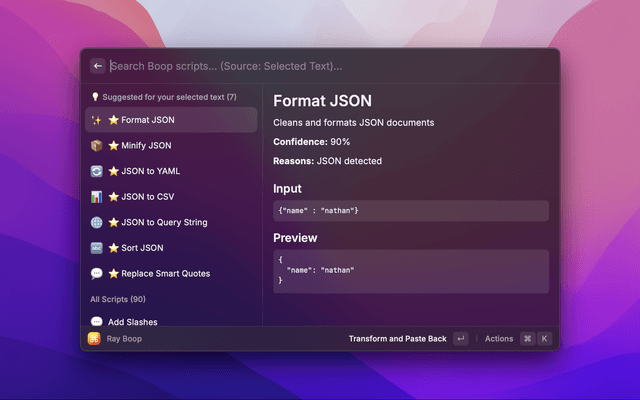Click the JSON to CSV chart icon
Image resolution: width=640 pixels, height=400 pixels.
[96, 196]
